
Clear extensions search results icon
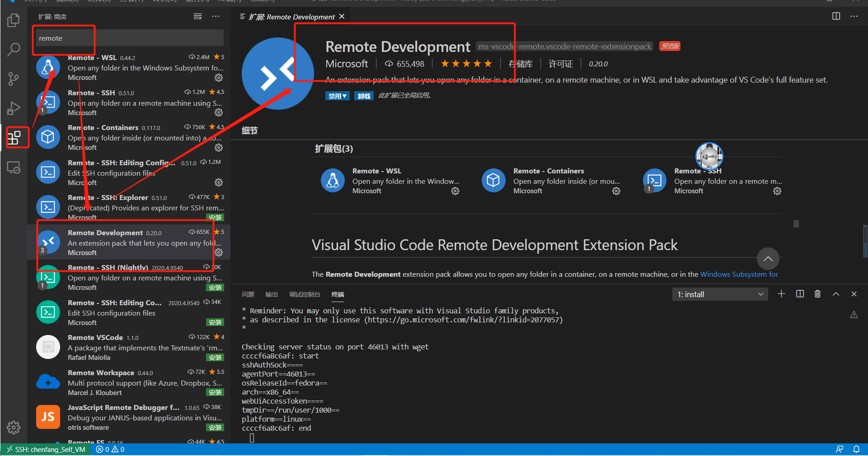pos(197,17)
